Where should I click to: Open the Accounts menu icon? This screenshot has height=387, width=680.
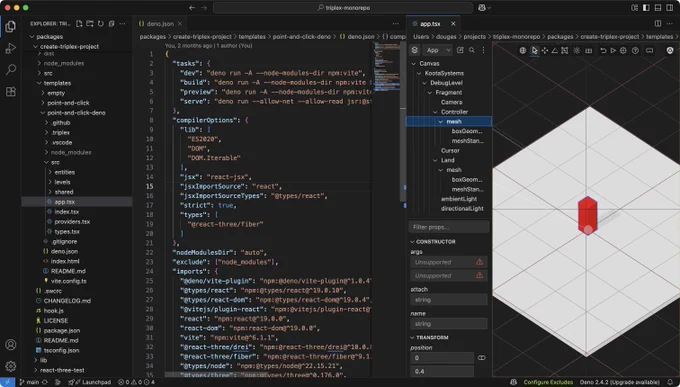[10, 345]
